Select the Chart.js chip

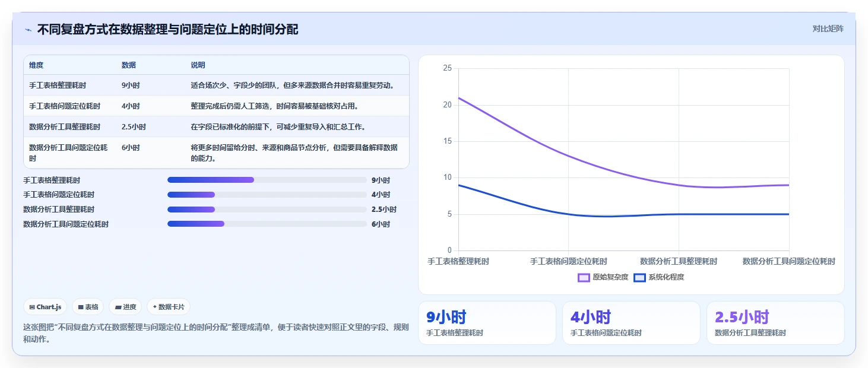pos(46,307)
